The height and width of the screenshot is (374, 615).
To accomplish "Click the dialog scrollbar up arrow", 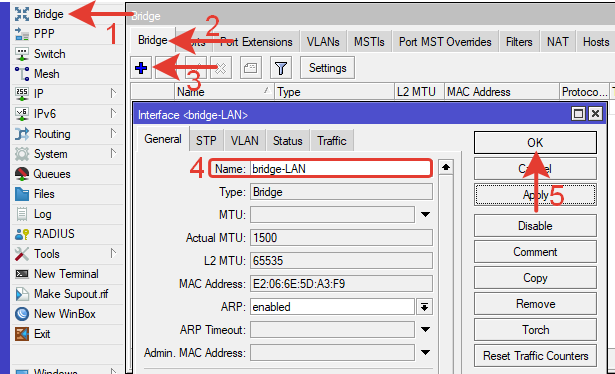I will coord(446,167).
